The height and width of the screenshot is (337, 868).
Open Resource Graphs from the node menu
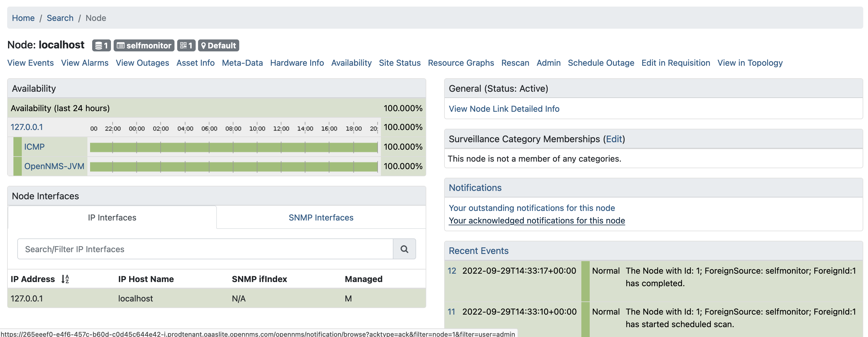461,63
